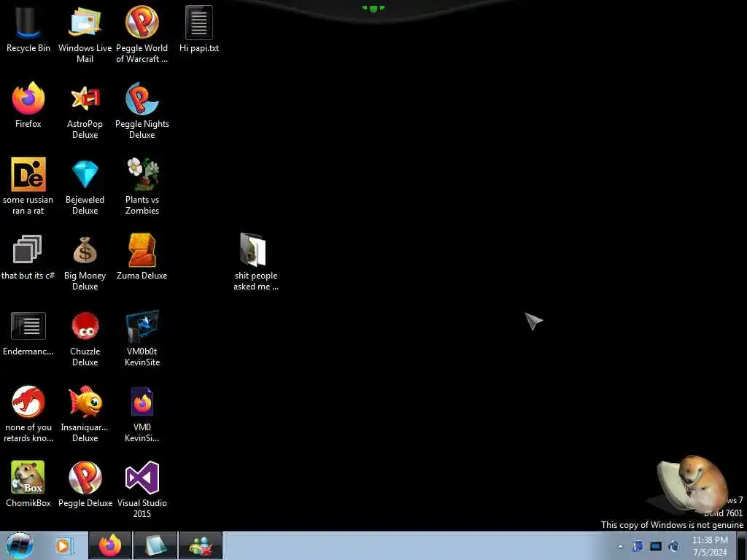Click the top-center pull-down handle
The width and height of the screenshot is (747, 560).
373,9
